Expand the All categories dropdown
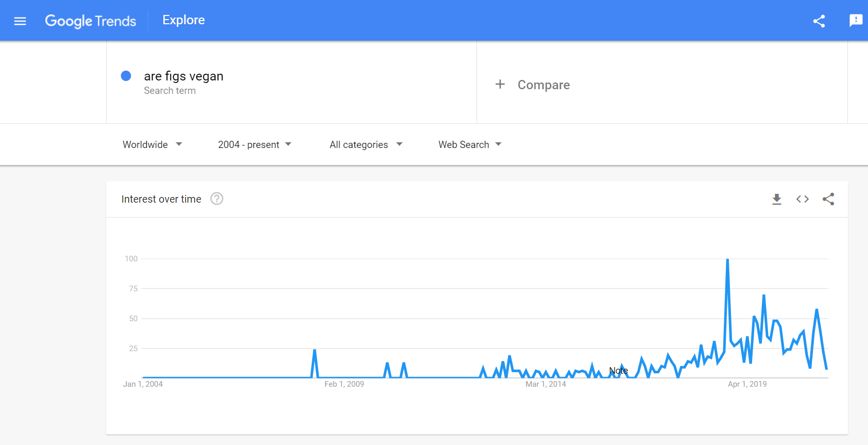This screenshot has height=445, width=868. [x=366, y=145]
